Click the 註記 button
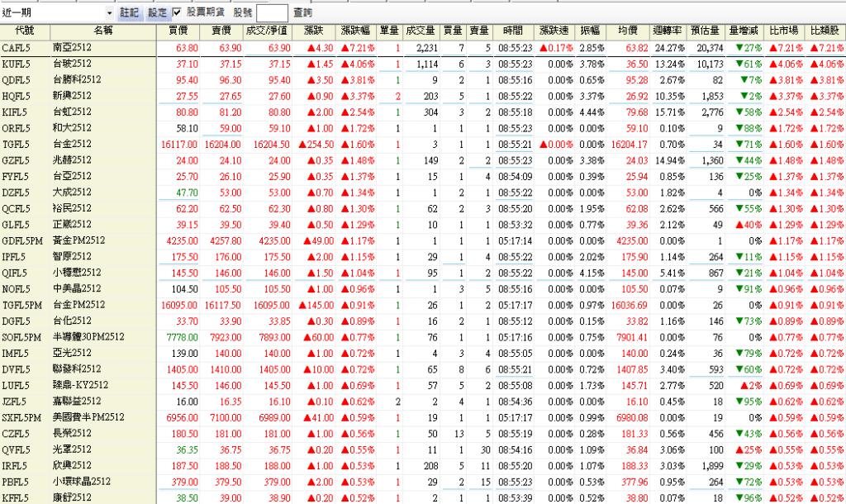 pyautogui.click(x=130, y=13)
